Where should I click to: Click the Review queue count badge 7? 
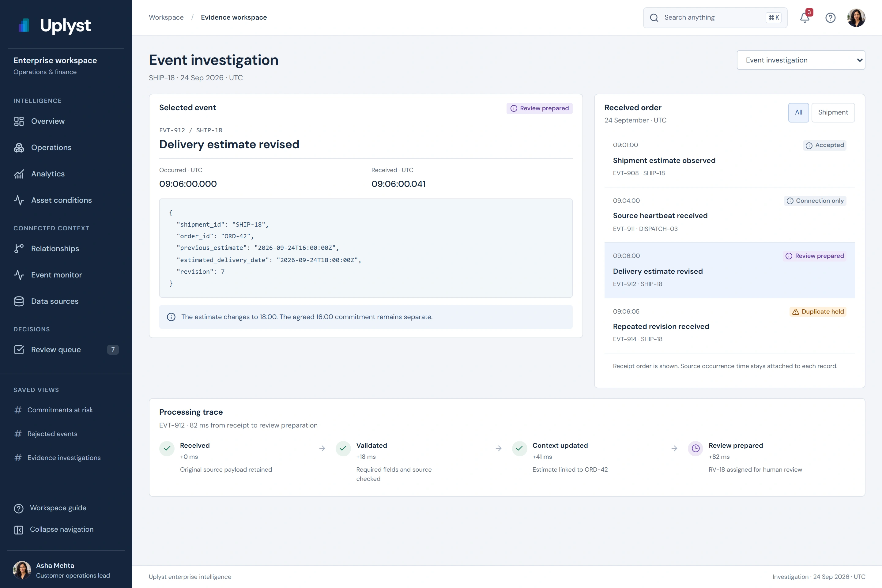(113, 349)
